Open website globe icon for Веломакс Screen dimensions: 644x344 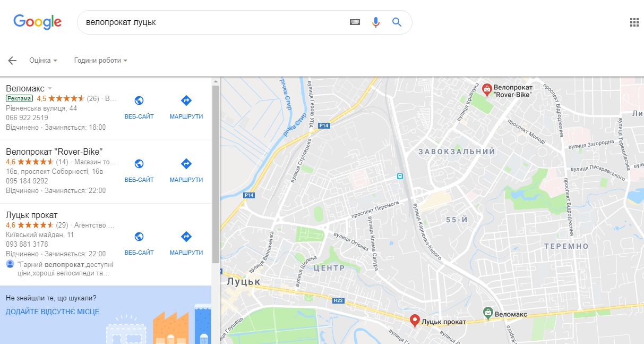point(139,100)
